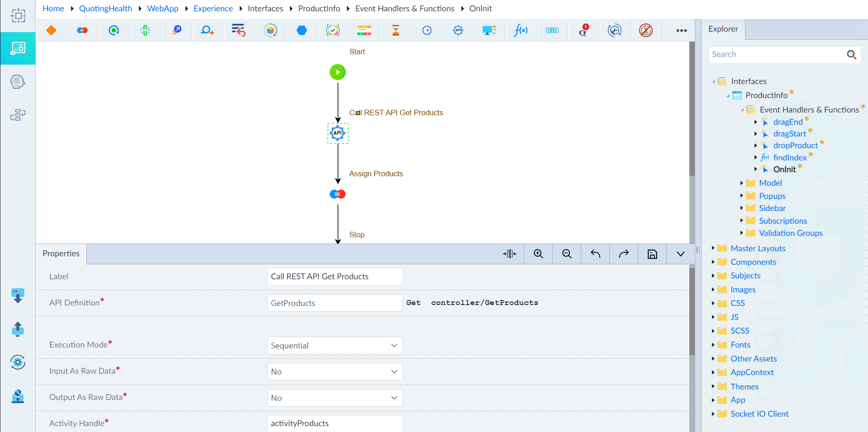Navigate to WebApp breadcrumb link
The height and width of the screenshot is (432, 868).
tap(163, 9)
